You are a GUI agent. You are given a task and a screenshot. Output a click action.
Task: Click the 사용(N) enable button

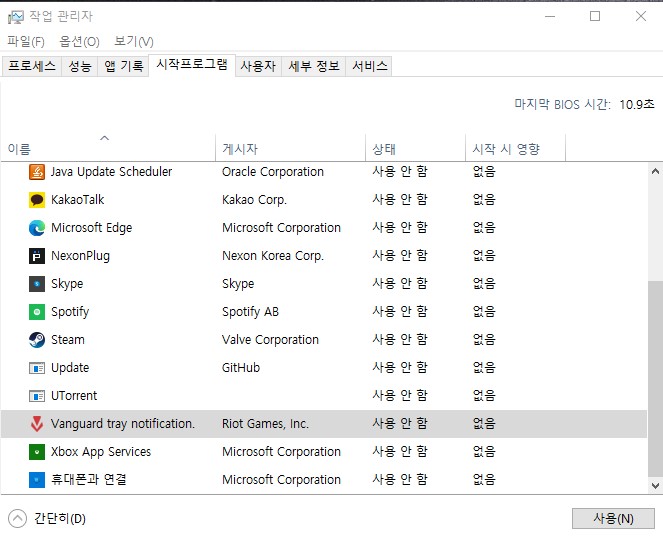613,518
